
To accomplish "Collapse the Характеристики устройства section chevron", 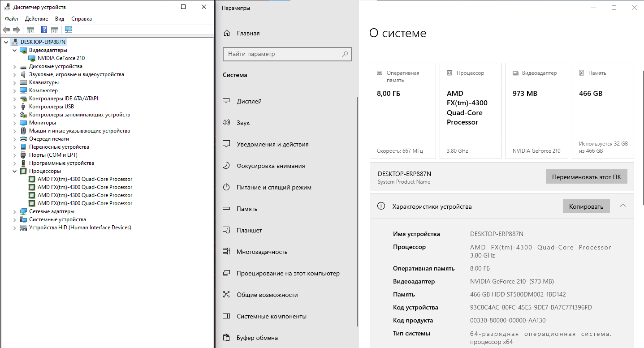I will tap(622, 206).
